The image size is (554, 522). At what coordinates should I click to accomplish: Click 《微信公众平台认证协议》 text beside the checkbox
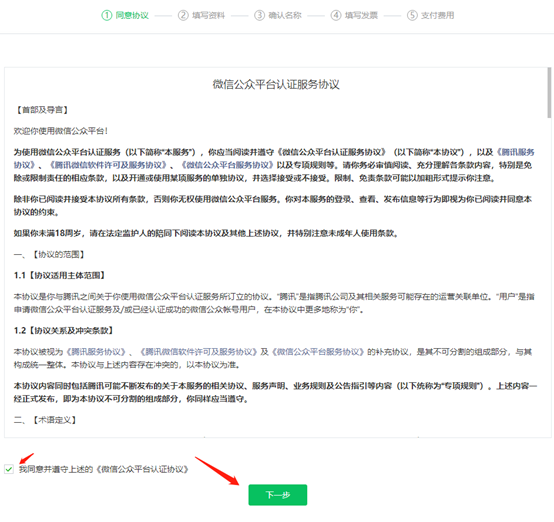[x=143, y=469]
